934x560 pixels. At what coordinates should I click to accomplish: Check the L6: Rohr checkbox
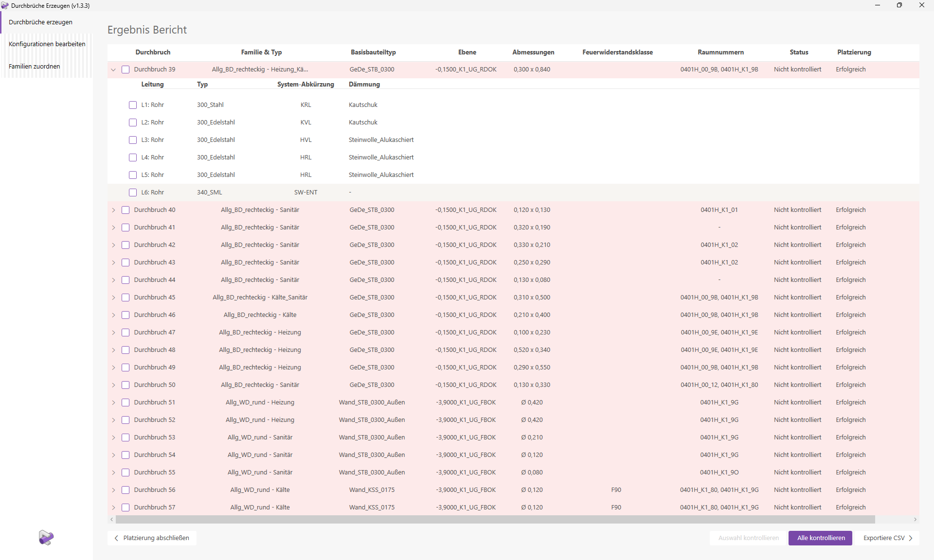point(133,192)
